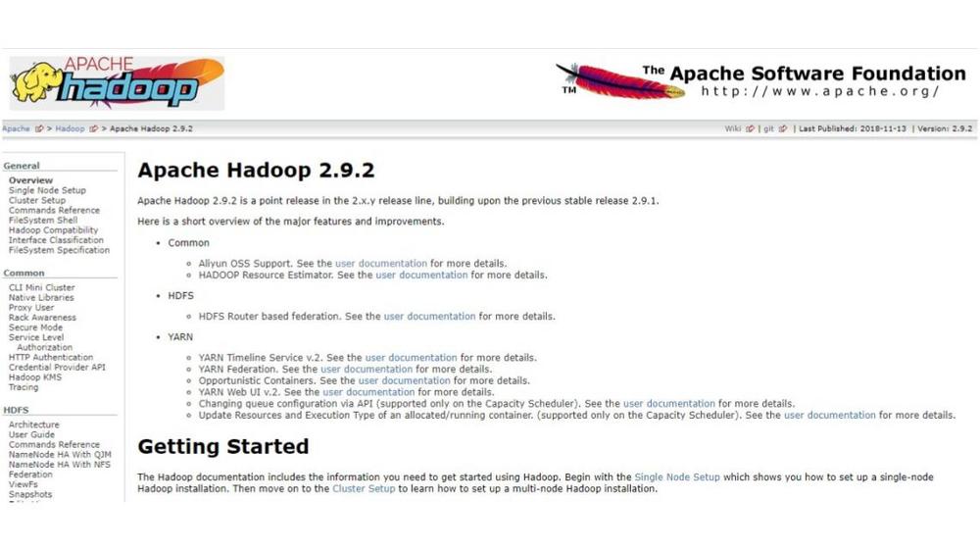The height and width of the screenshot is (551, 980).
Task: Click external link icon next to Wiki
Action: tap(750, 128)
